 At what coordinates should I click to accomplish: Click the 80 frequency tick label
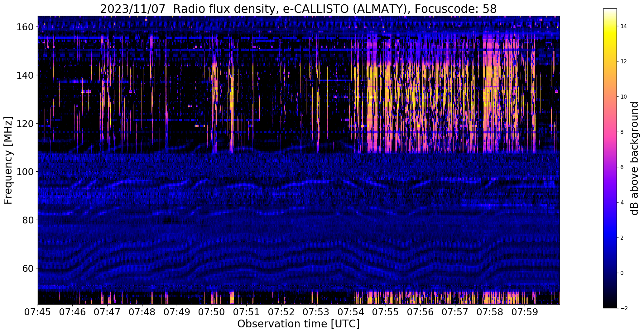click(x=28, y=220)
